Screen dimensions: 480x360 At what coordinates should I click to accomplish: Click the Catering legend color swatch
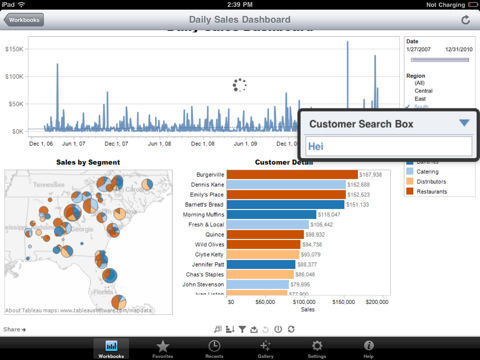tap(410, 172)
